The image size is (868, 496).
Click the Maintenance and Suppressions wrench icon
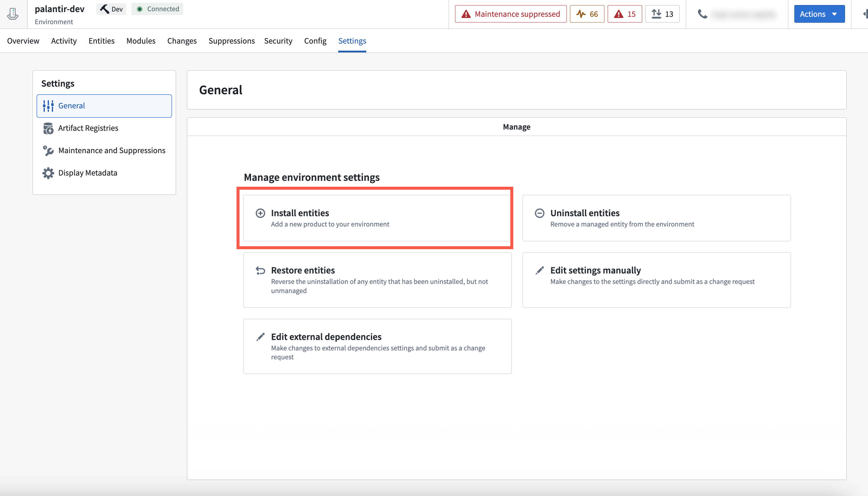point(48,150)
